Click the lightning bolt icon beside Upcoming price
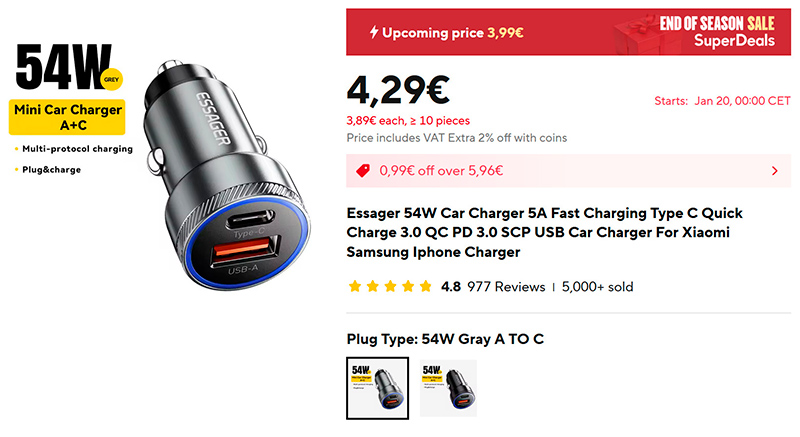This screenshot has width=800, height=437. tap(374, 32)
